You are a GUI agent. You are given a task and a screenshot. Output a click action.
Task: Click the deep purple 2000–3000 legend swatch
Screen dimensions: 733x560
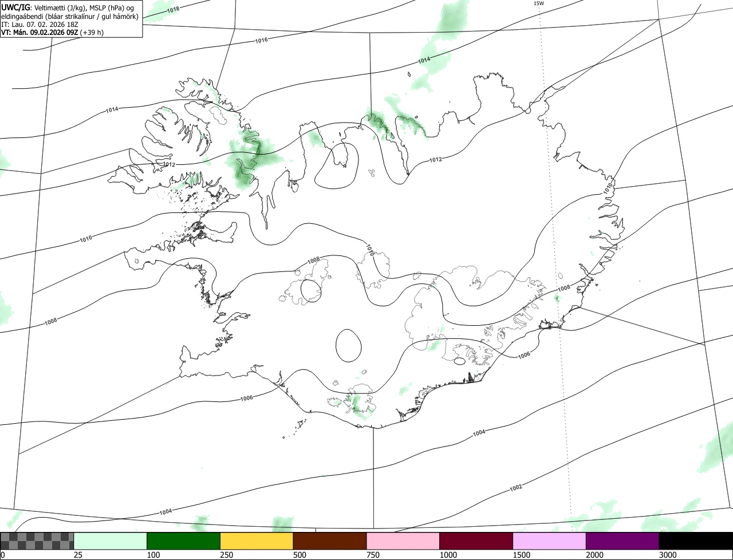click(x=622, y=541)
